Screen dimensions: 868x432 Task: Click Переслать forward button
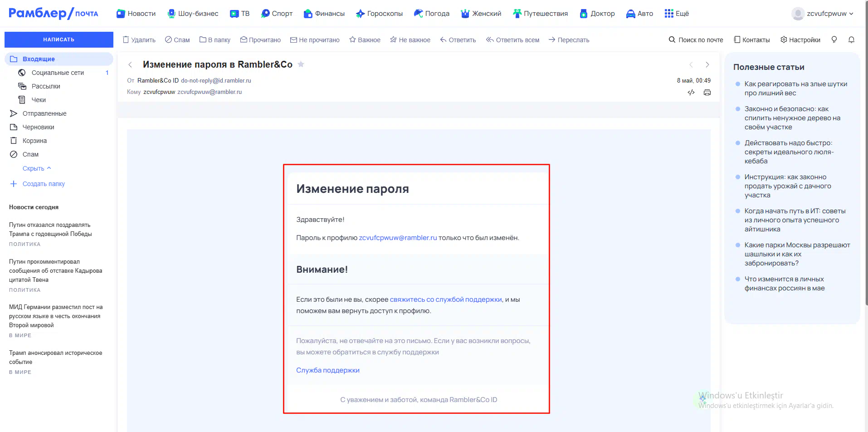(569, 40)
